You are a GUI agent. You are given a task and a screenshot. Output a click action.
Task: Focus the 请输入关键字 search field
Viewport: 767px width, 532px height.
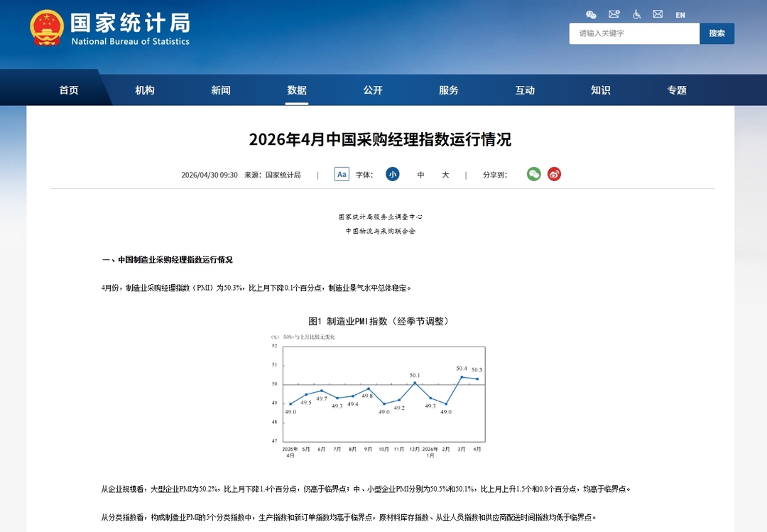pyautogui.click(x=633, y=33)
